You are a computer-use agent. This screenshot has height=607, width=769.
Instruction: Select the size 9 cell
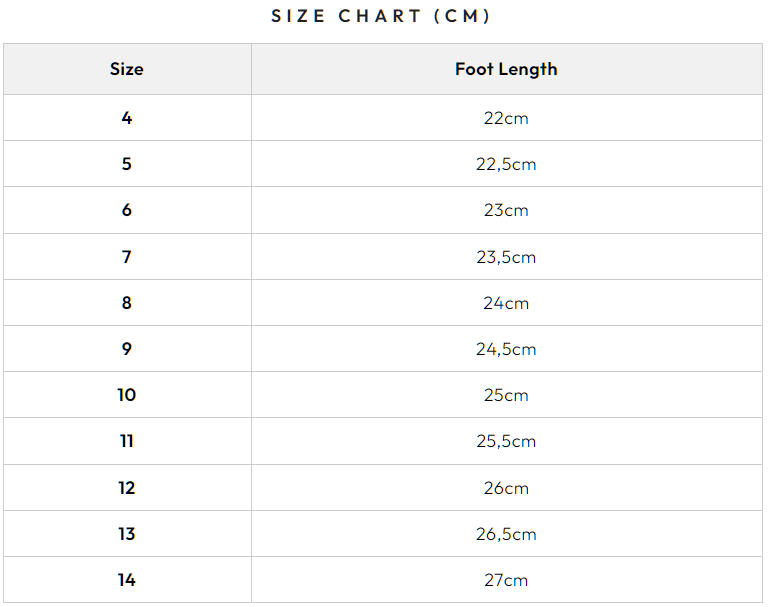click(127, 349)
